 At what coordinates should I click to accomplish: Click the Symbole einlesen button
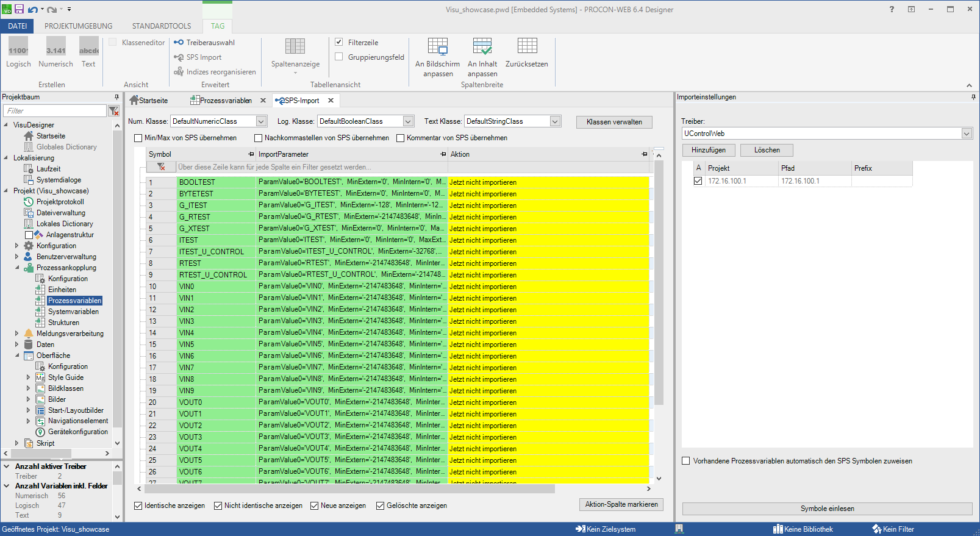[827, 509]
